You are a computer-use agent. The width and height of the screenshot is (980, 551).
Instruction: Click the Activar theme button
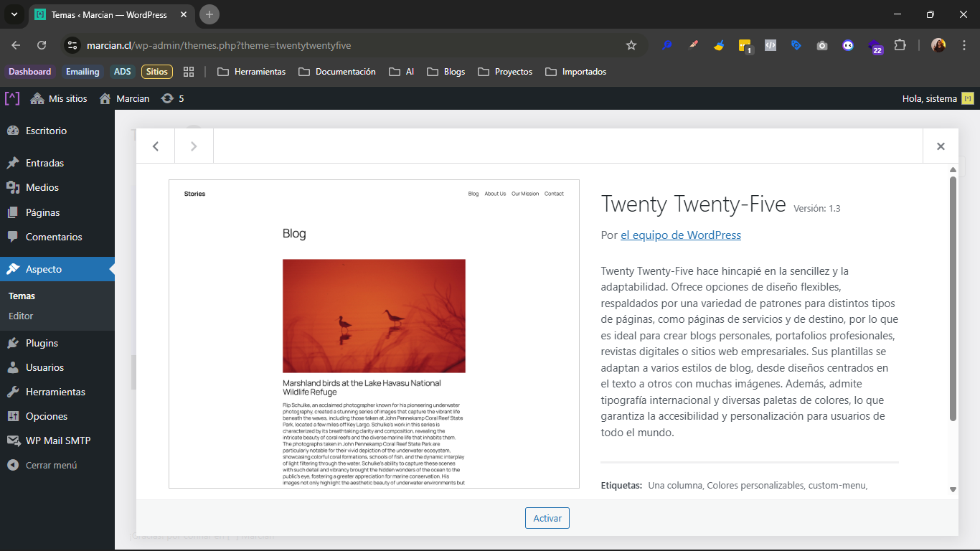click(x=547, y=518)
